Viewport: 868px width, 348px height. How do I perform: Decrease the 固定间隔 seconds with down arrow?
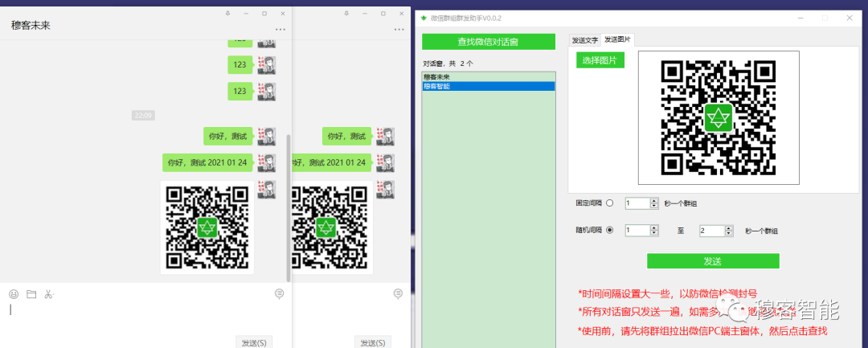[x=654, y=206]
